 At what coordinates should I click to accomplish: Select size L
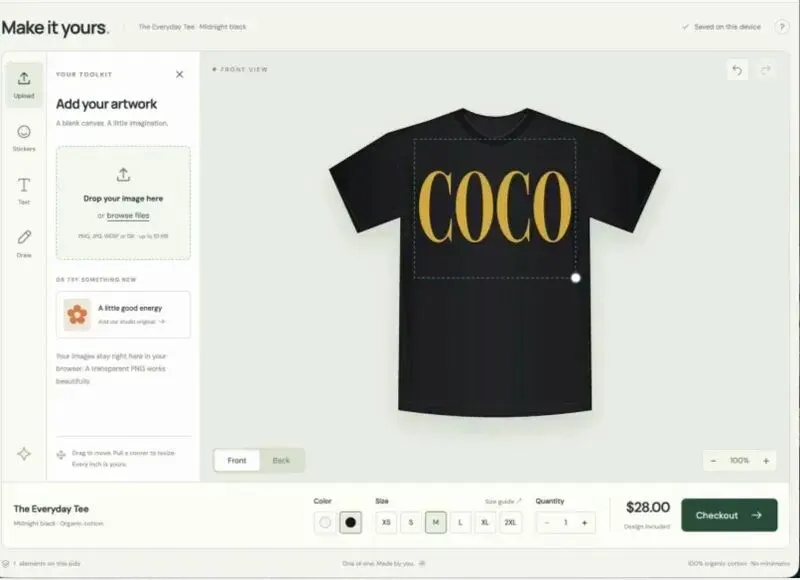(460, 522)
